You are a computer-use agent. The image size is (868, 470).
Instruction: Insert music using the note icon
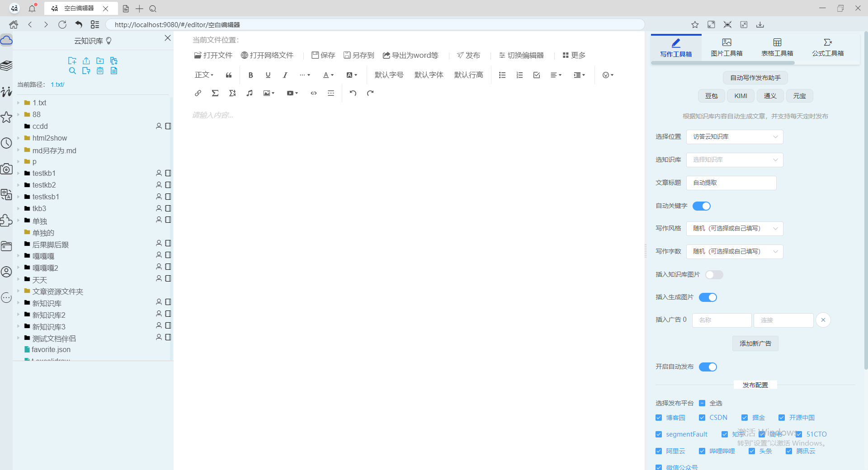pyautogui.click(x=249, y=93)
